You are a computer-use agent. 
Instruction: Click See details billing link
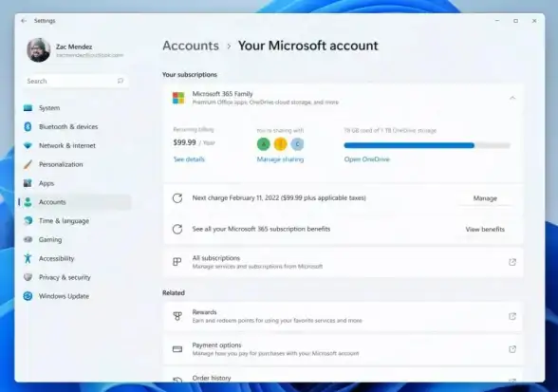(x=189, y=159)
